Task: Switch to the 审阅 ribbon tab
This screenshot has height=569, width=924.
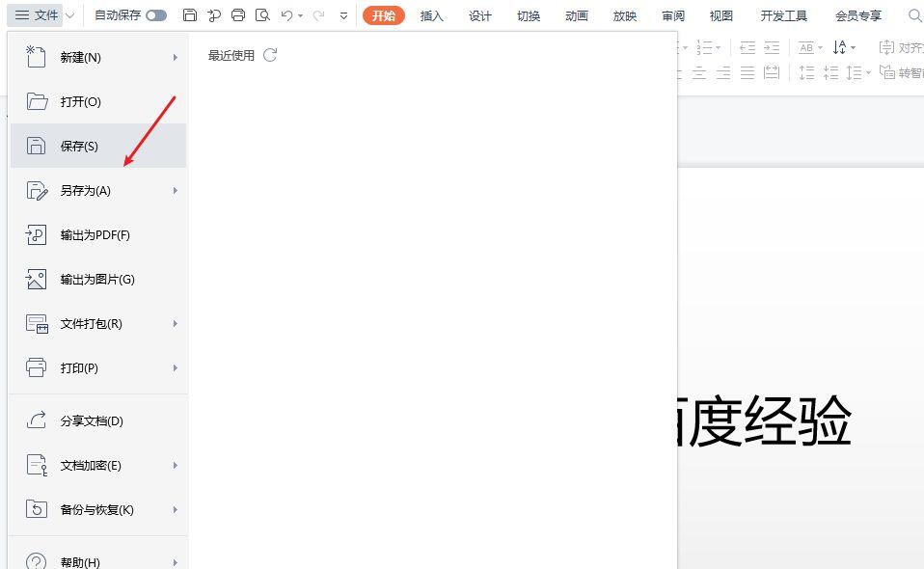Action: pyautogui.click(x=673, y=15)
